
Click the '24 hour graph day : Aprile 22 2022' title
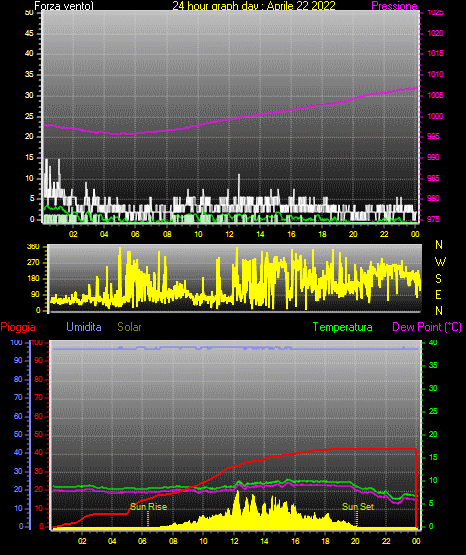click(x=254, y=6)
